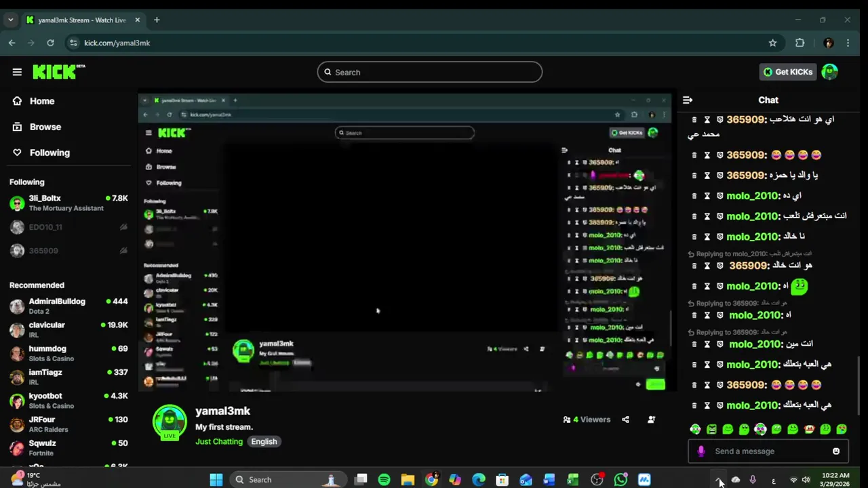Open the Kick hamburger sidebar menu

click(x=17, y=72)
